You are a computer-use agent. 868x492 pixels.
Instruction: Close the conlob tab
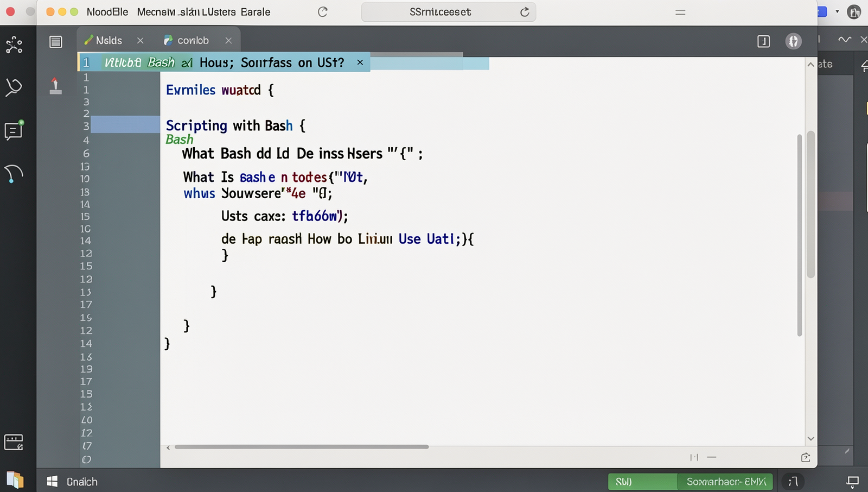228,41
